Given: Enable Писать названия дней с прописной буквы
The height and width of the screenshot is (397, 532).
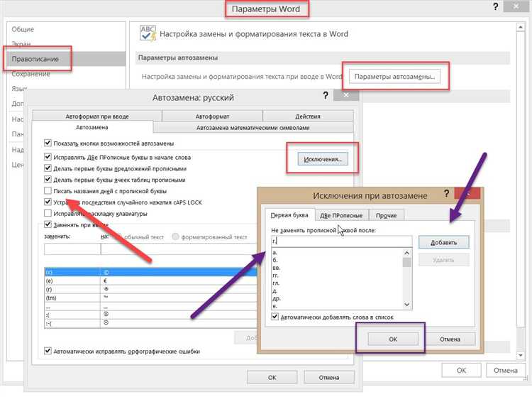Looking at the screenshot, I should tap(48, 190).
